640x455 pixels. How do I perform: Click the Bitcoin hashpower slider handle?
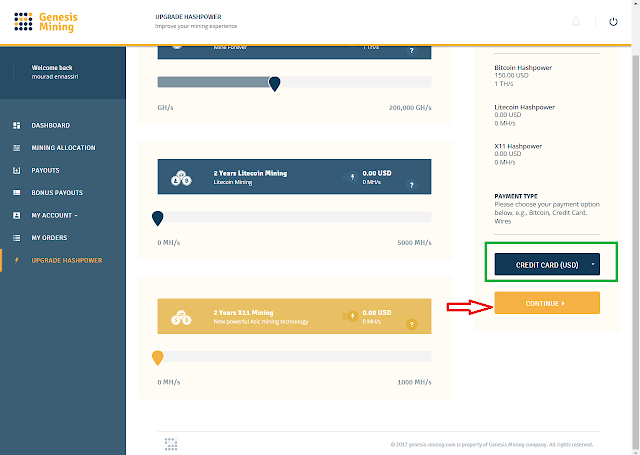click(275, 84)
